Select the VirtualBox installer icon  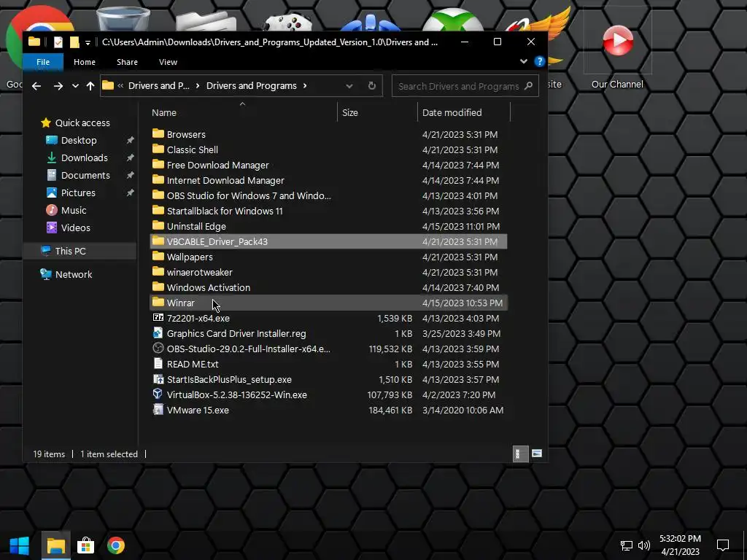click(158, 394)
